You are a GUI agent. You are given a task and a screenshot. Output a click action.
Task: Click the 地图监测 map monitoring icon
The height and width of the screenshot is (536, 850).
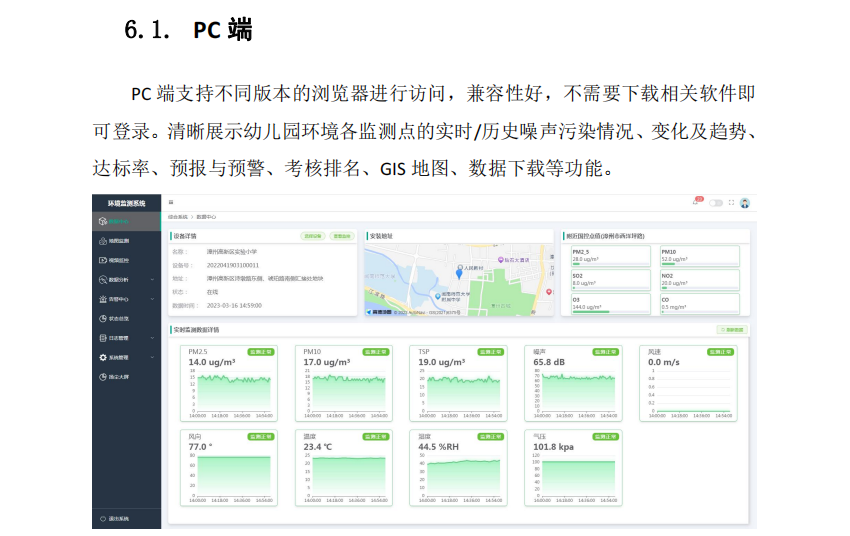[x=103, y=241]
